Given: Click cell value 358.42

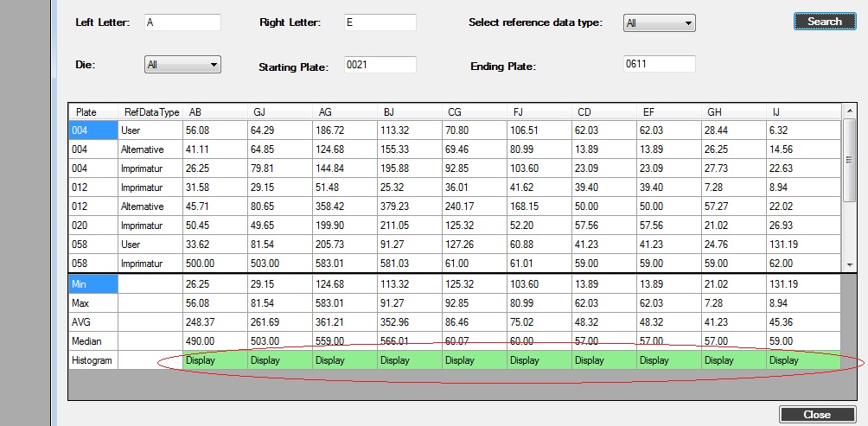Looking at the screenshot, I should click(345, 207).
